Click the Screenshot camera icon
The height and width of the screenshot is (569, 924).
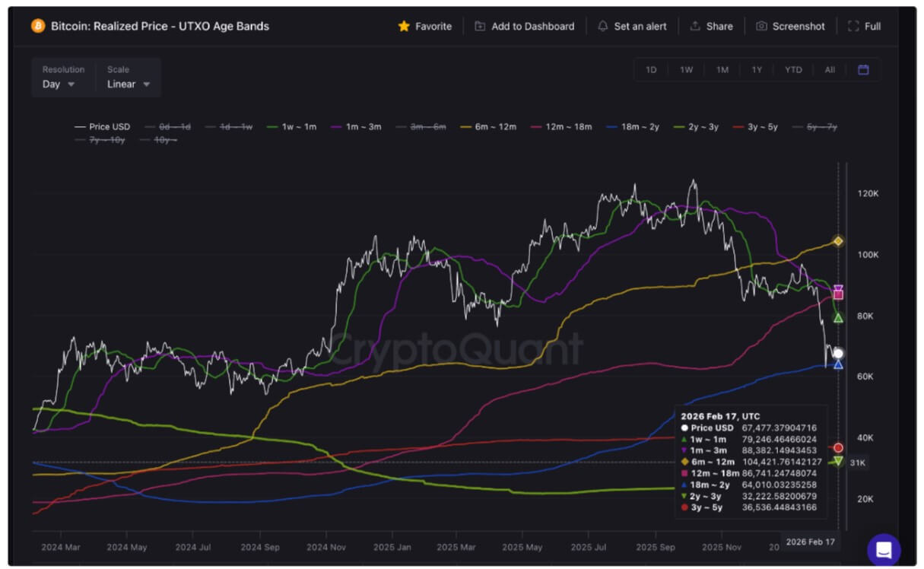(x=761, y=26)
